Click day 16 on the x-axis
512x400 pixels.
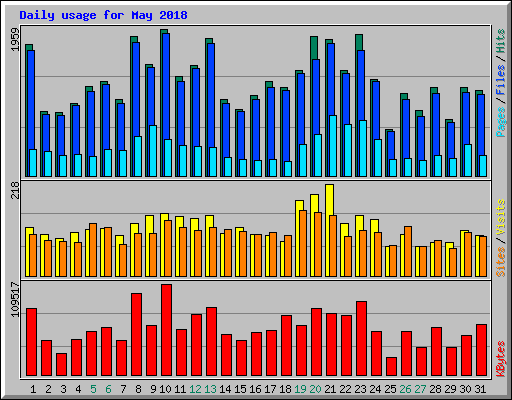tap(255, 389)
